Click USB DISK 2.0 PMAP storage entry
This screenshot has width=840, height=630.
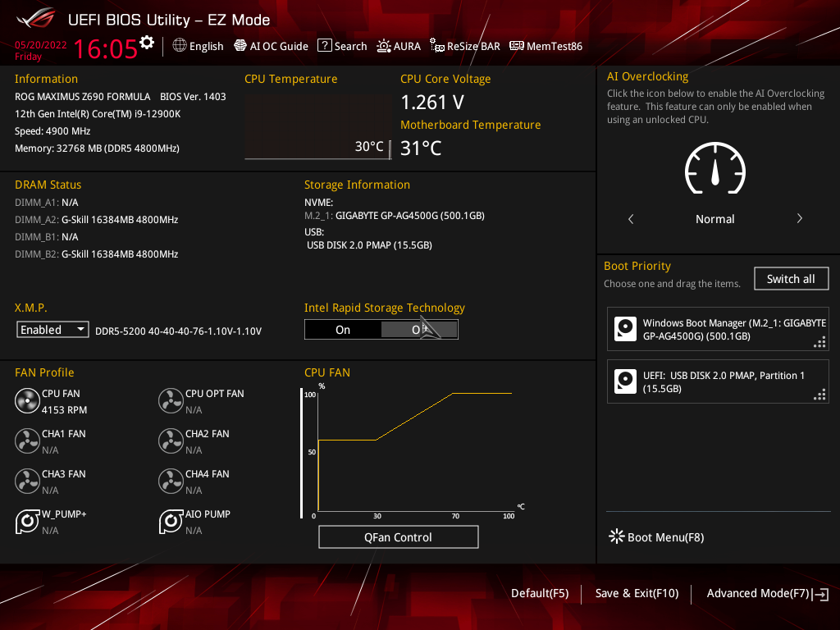point(369,244)
